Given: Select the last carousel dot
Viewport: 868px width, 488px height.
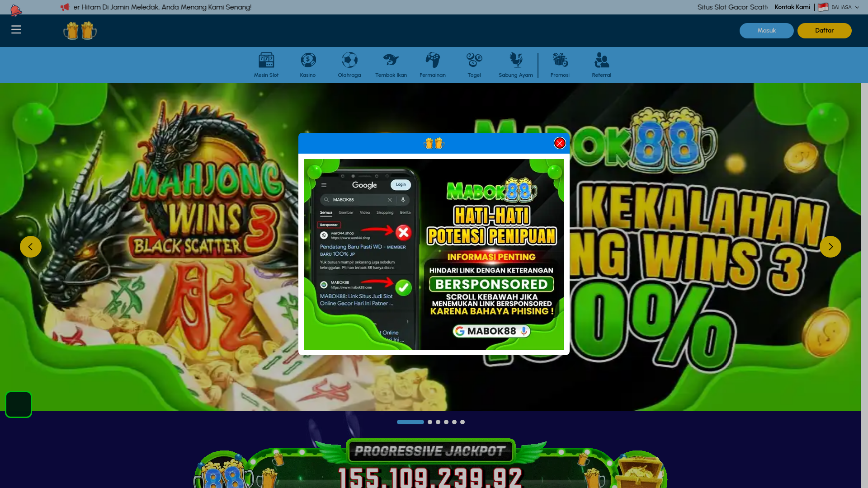Looking at the screenshot, I should click(462, 422).
